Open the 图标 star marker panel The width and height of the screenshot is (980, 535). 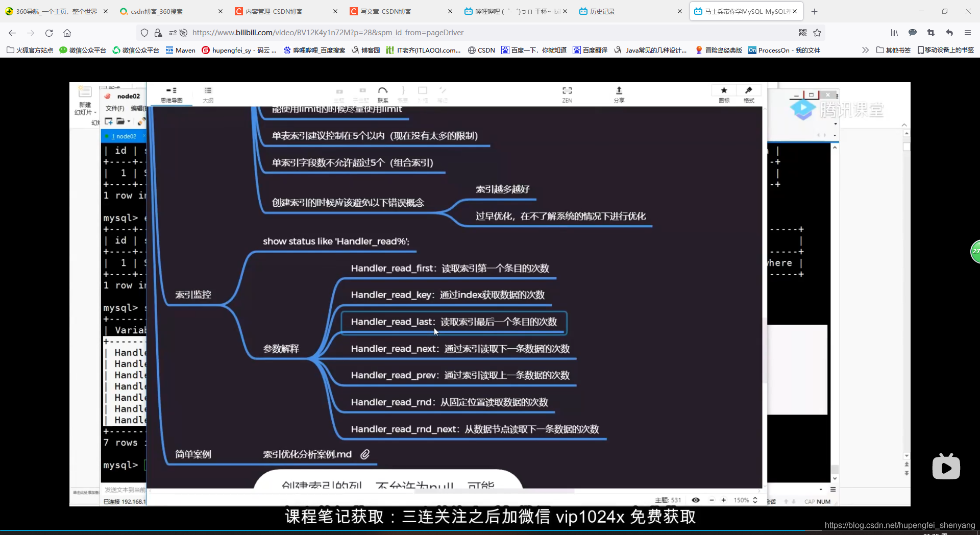[x=724, y=93]
